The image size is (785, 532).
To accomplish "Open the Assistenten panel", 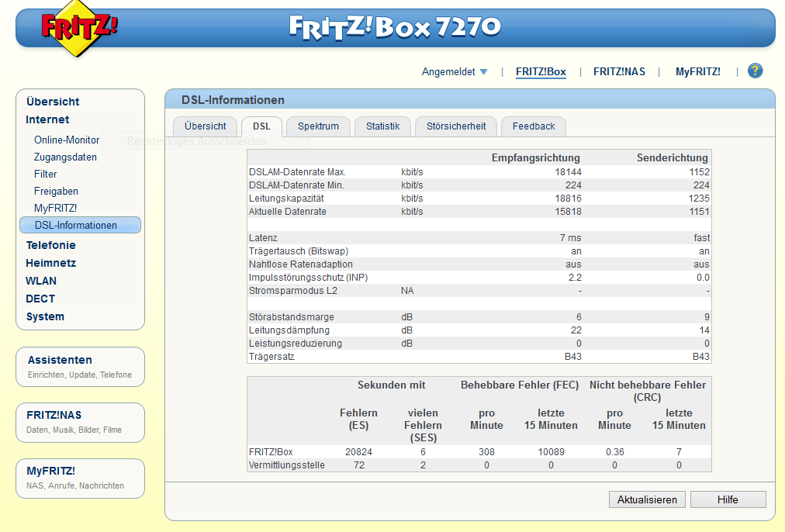I will (80, 367).
